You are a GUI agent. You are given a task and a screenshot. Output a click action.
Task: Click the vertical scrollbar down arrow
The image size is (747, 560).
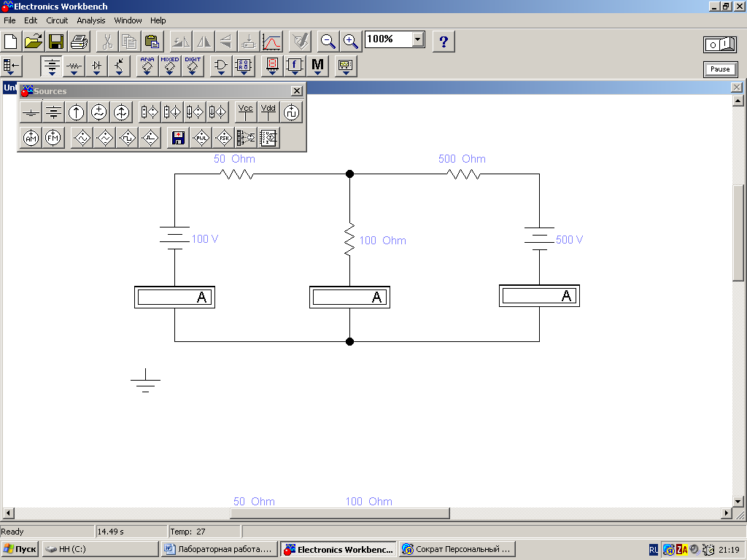(x=738, y=501)
